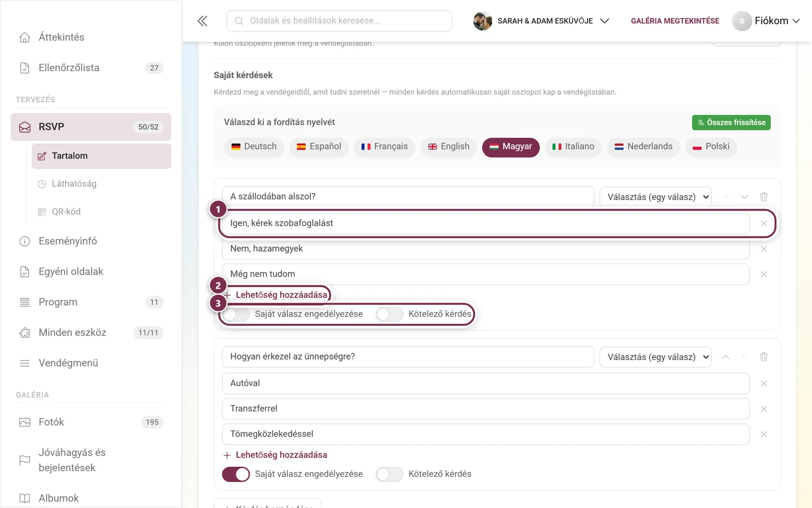
Task: Toggle 'Kötelező kérdés' for the arrival question
Action: click(x=390, y=474)
